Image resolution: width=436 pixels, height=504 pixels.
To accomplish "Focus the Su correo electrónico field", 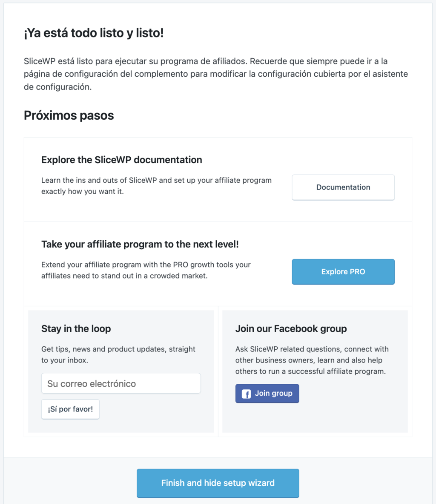I will click(121, 383).
